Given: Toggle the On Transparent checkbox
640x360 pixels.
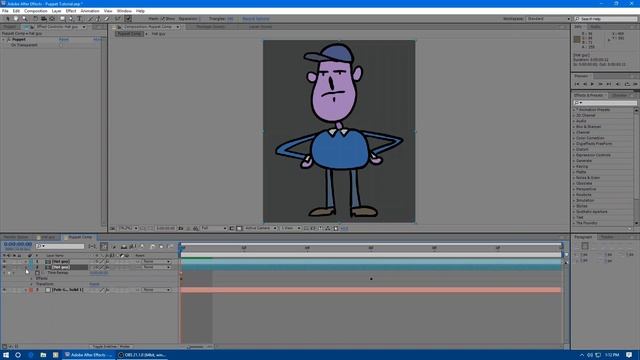Looking at the screenshot, I should [61, 45].
